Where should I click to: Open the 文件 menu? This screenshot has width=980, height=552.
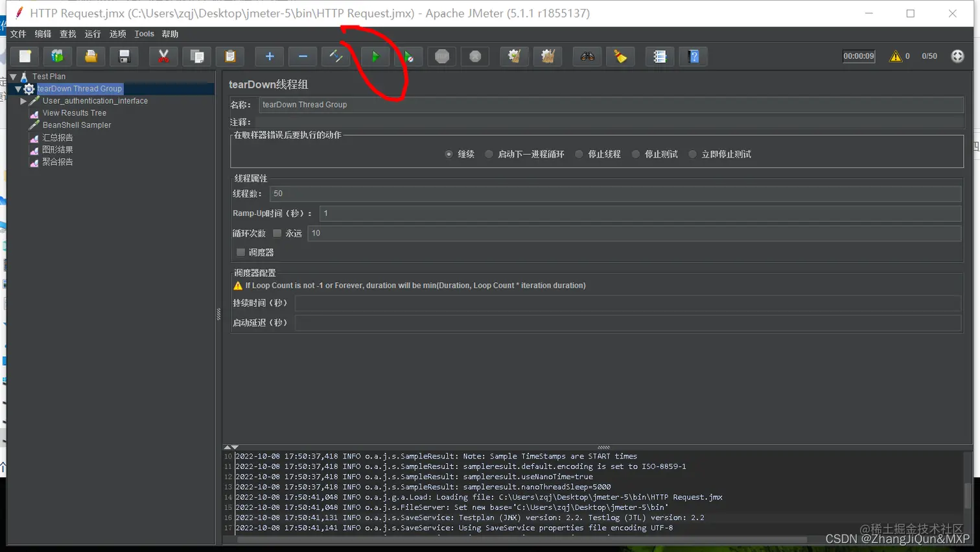(18, 34)
